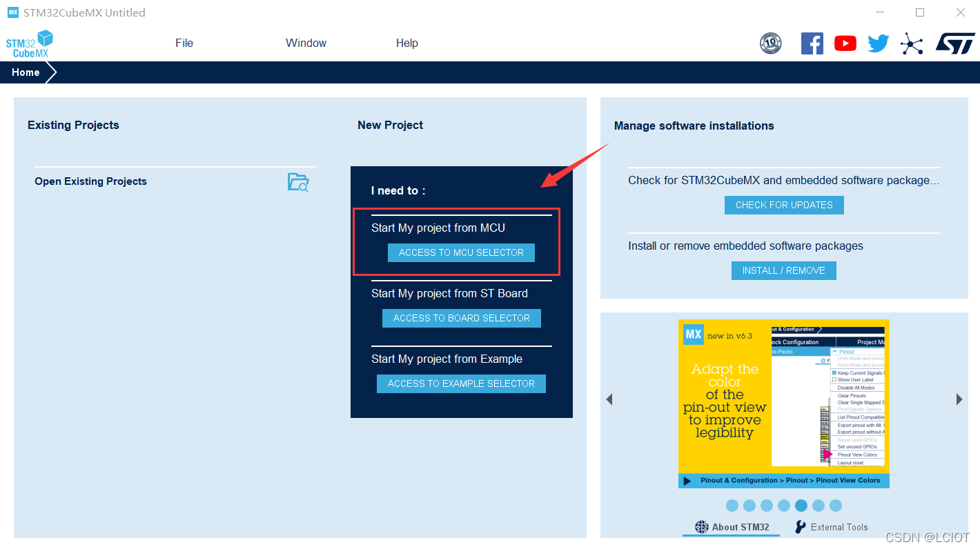Open the Window menu
Viewport: 980px width, 549px height.
click(x=306, y=43)
